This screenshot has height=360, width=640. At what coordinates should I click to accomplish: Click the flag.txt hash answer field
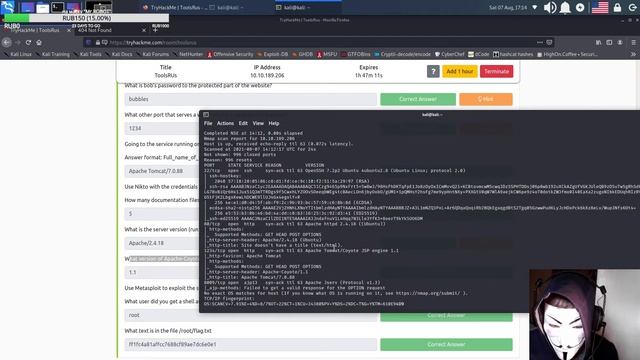[251, 344]
